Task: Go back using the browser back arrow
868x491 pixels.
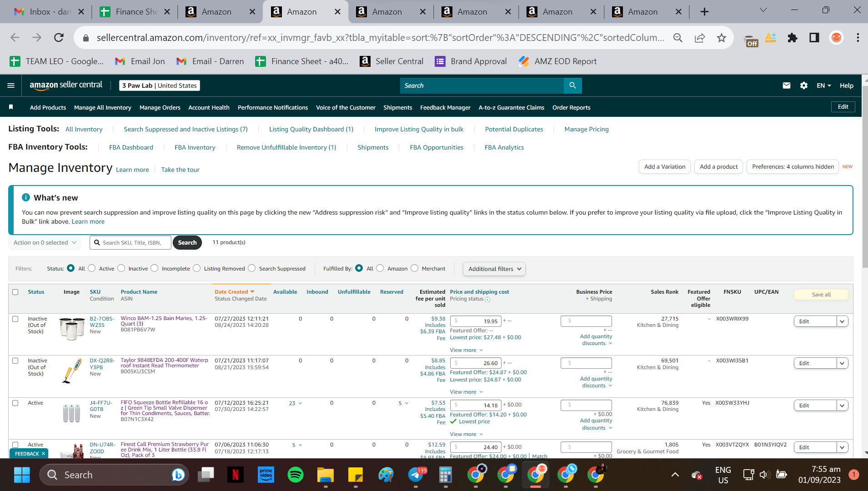Action: click(x=15, y=37)
